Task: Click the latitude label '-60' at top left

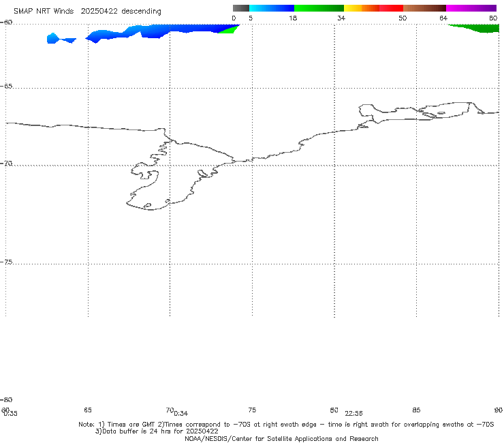Action: click(6, 22)
